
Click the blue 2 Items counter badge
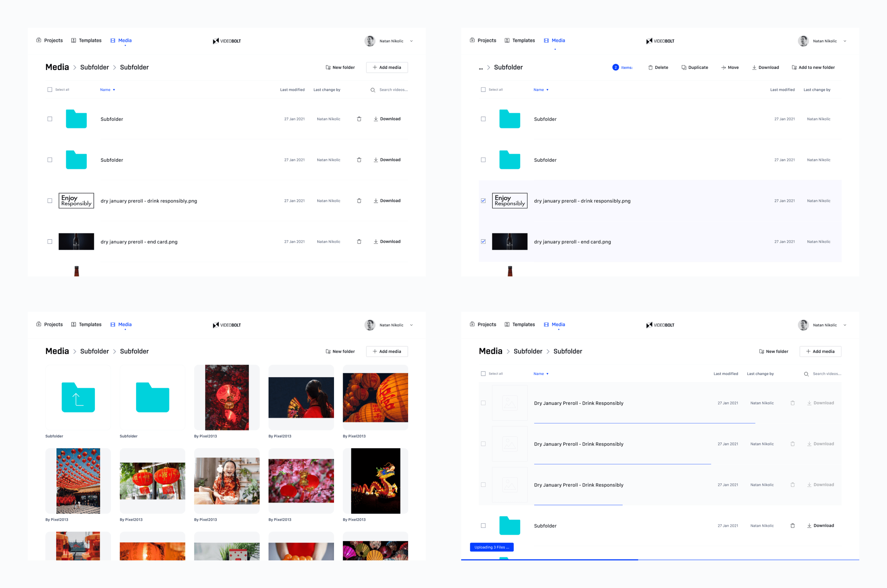click(615, 68)
